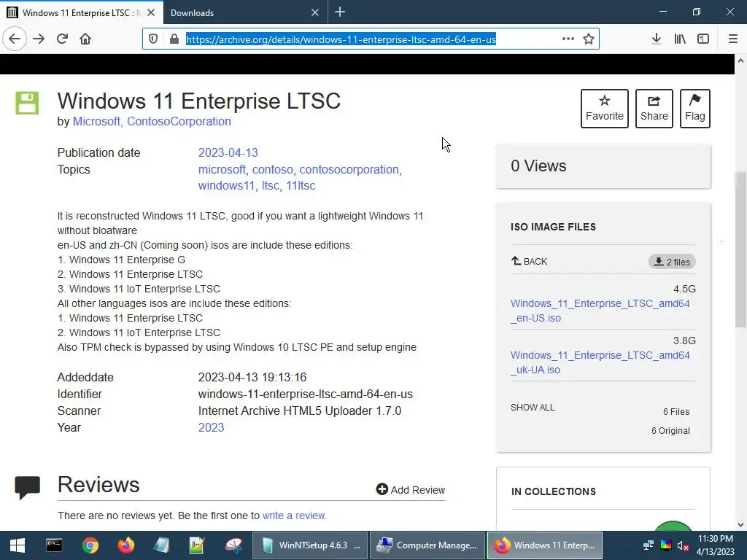Click the muted volume tray icon
Image resolution: width=747 pixels, height=560 pixels.
click(x=683, y=545)
